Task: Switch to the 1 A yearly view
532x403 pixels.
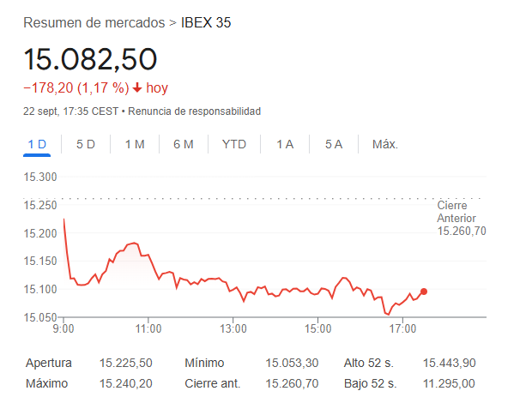Action: [x=285, y=144]
